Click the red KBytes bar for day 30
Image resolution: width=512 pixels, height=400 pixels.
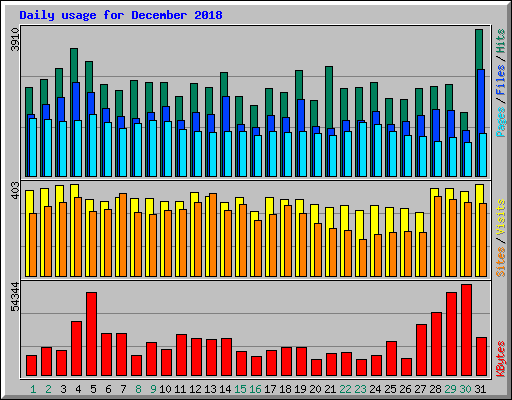(x=467, y=330)
